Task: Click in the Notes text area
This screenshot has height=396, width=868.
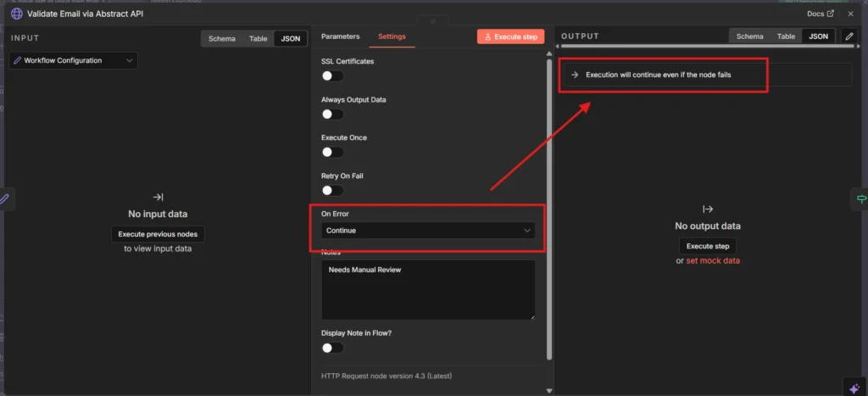Action: coord(428,290)
